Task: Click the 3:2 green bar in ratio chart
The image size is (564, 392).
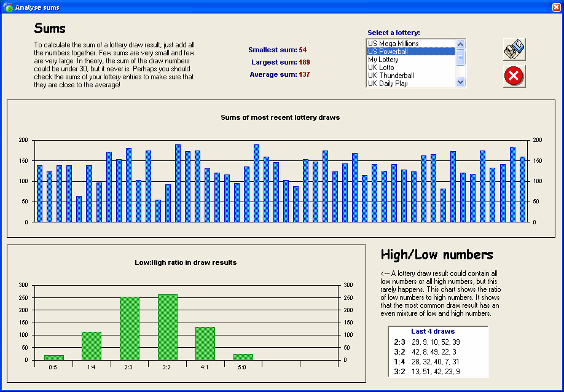Action: (x=168, y=327)
